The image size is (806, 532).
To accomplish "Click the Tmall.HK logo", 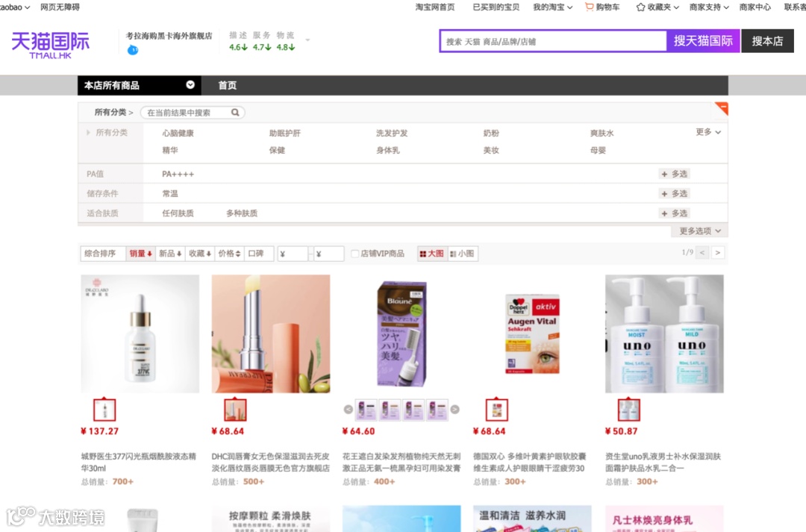I will tap(51, 45).
